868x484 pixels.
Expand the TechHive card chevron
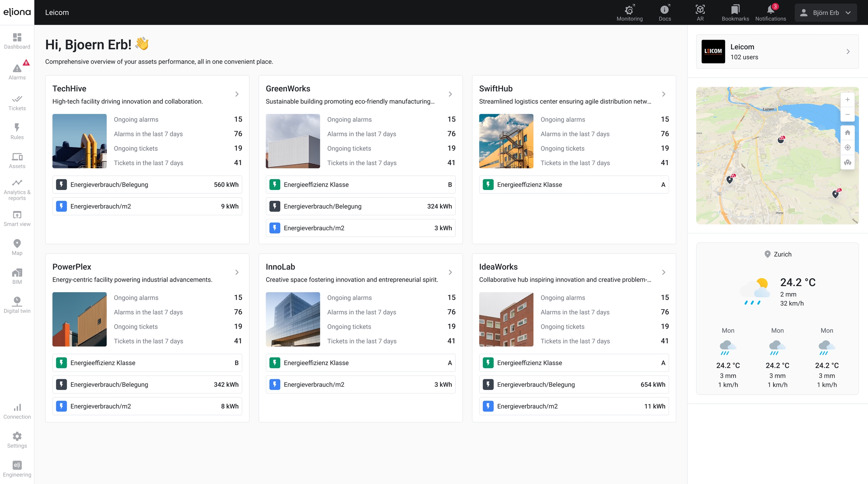237,94
